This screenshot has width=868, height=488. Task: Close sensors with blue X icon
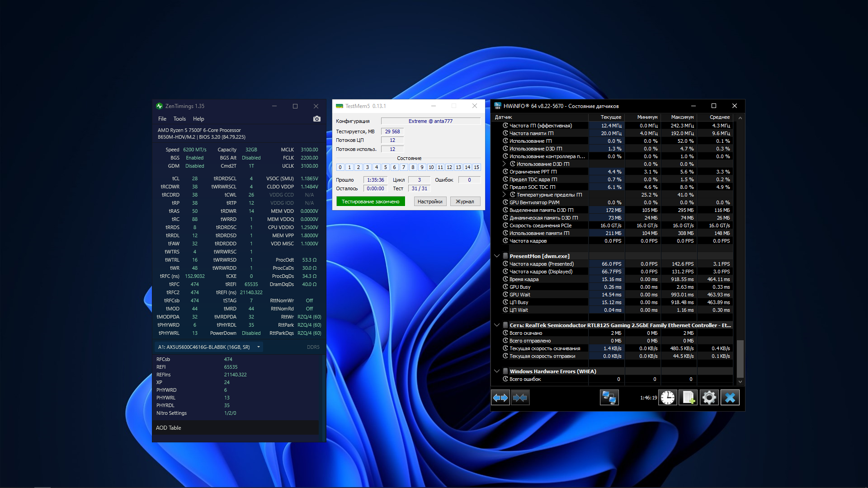pyautogui.click(x=730, y=398)
